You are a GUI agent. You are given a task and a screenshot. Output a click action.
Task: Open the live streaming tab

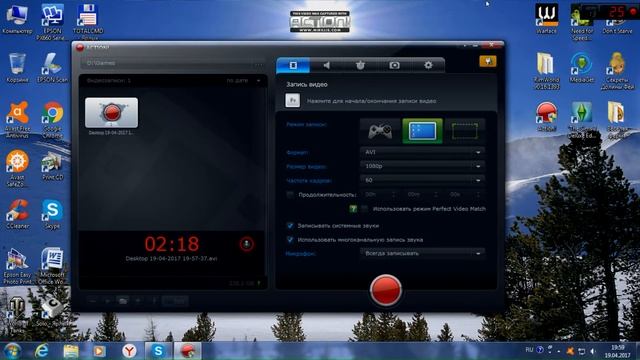point(360,65)
